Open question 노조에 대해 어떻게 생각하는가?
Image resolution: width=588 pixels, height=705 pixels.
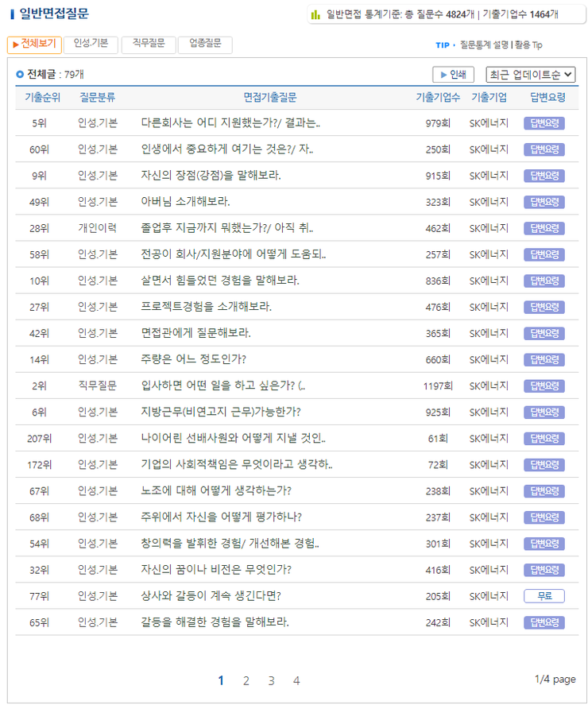pyautogui.click(x=215, y=490)
